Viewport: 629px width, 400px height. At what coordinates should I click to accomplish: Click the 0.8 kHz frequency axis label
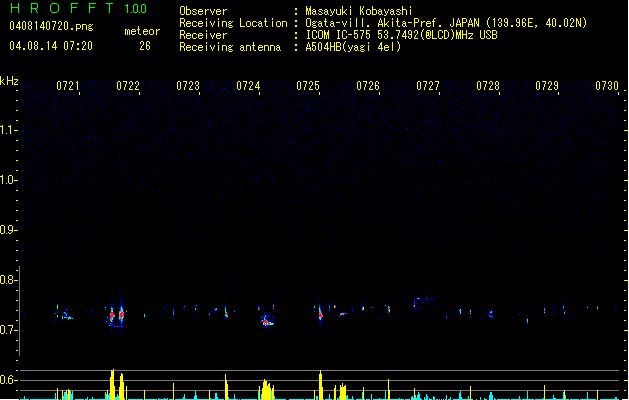8,280
